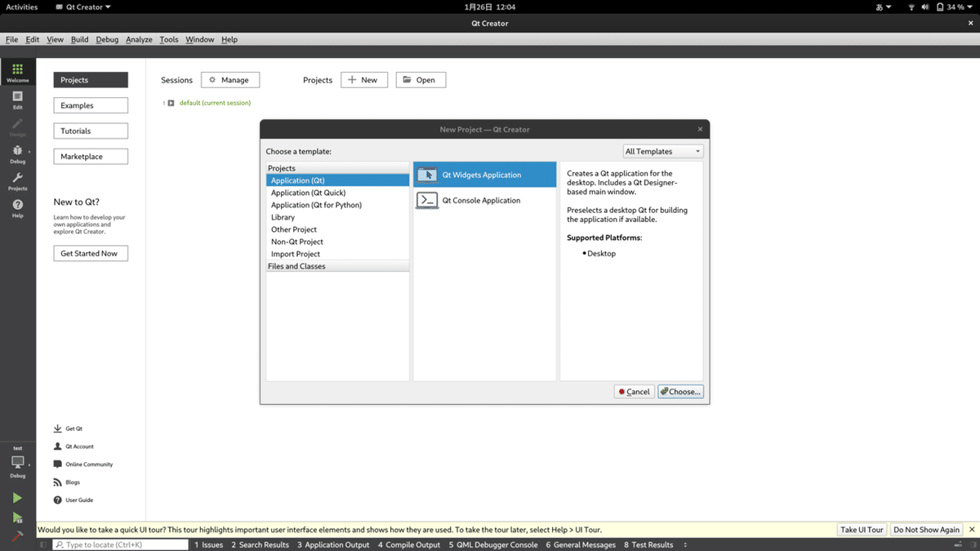Select Qt Widgets Application template
This screenshot has height=551, width=980.
485,175
